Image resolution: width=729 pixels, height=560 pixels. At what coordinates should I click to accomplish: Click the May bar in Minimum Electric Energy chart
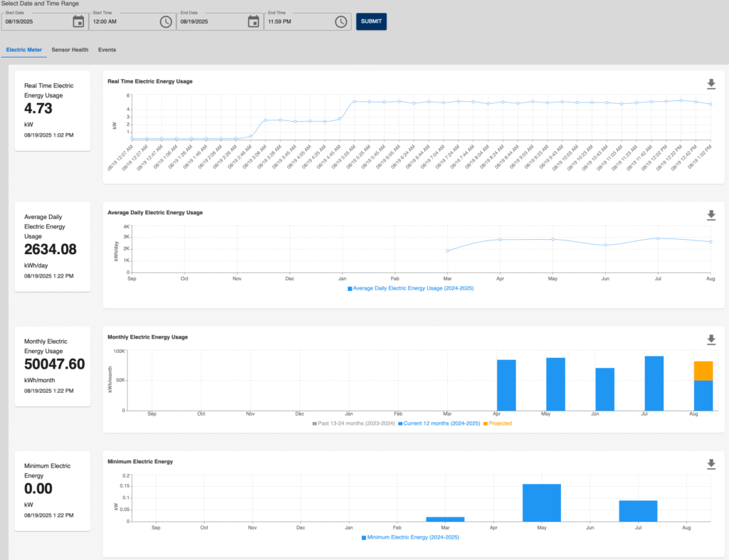click(542, 502)
